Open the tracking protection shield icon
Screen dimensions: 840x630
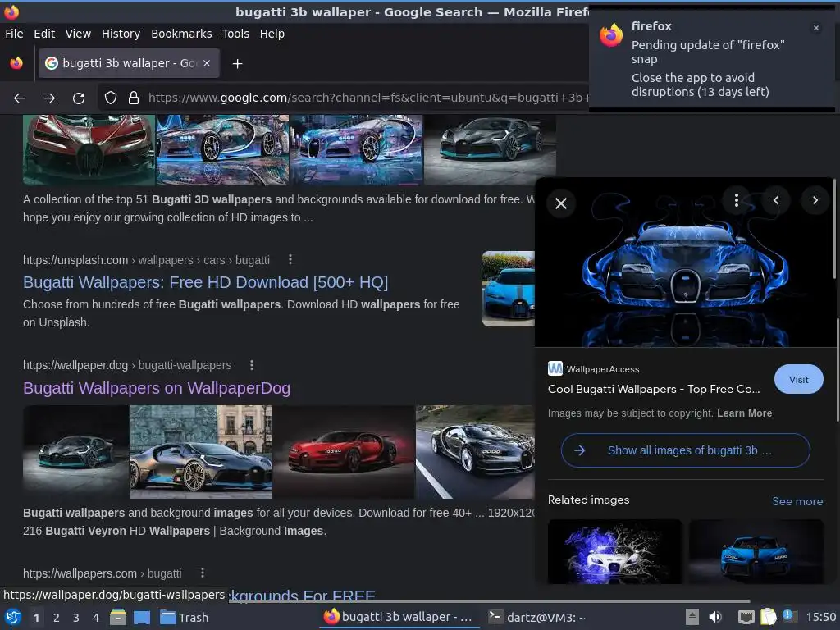point(111,98)
